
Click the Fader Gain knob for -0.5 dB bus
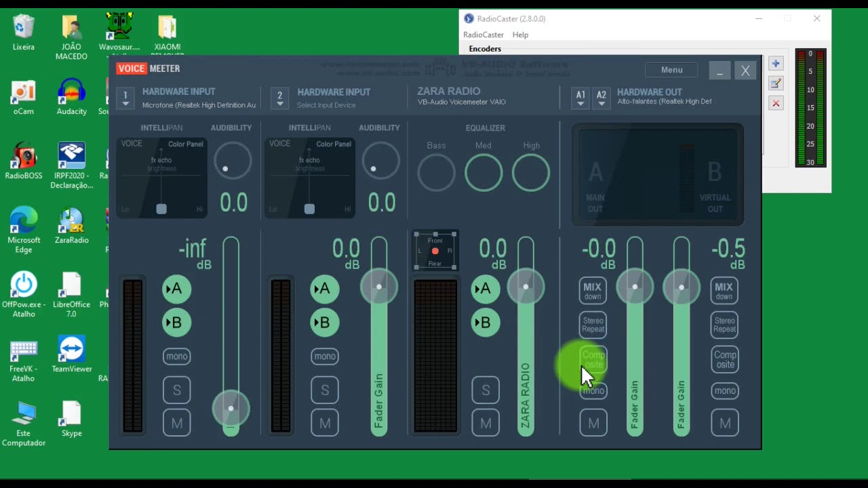[x=682, y=287]
